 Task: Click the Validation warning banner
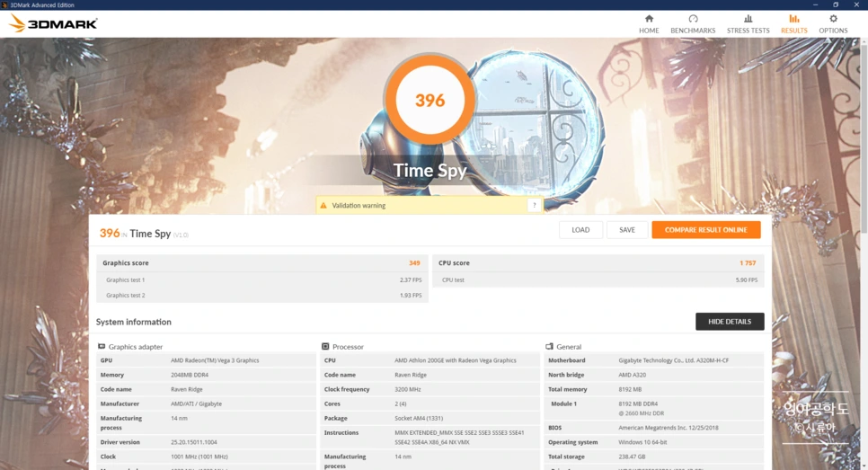pos(429,206)
